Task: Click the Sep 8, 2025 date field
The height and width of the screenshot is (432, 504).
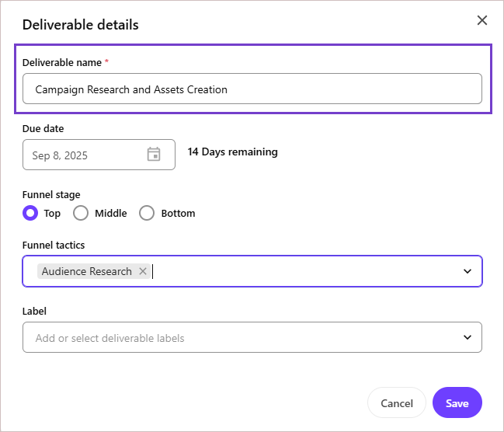Action: (99, 155)
